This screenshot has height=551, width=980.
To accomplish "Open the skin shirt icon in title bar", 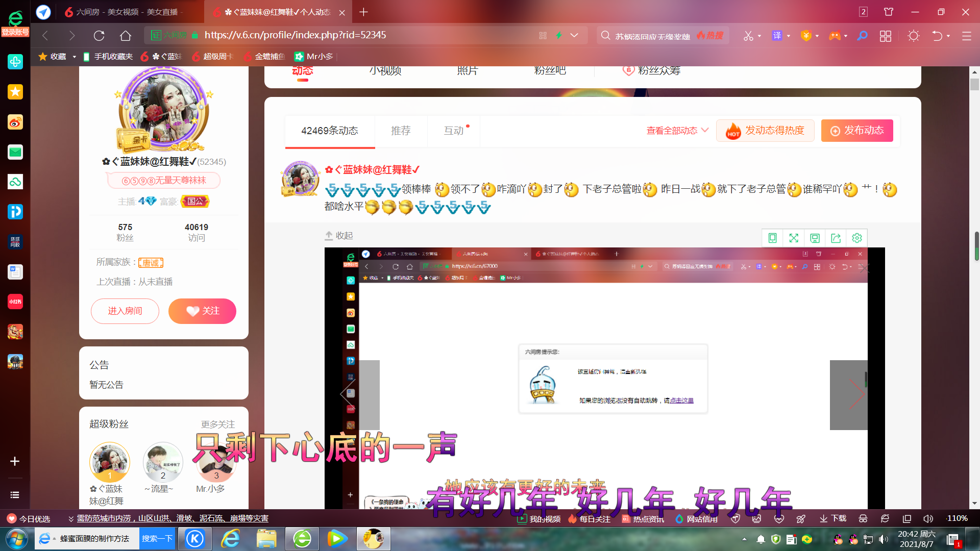I will [889, 12].
